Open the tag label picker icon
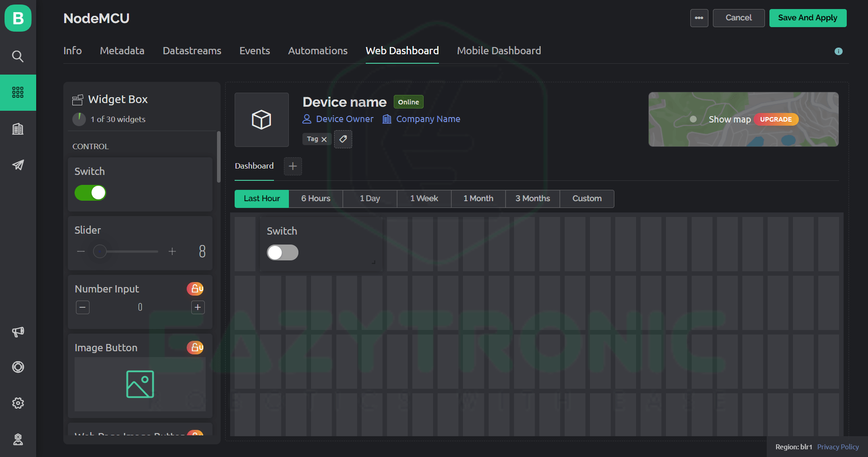Screen dimensions: 868x457 (343, 139)
